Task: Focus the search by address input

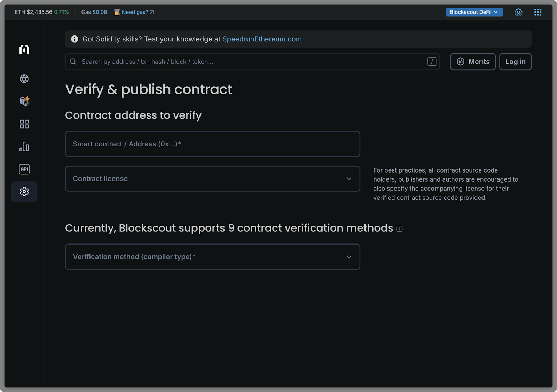Action: [252, 62]
